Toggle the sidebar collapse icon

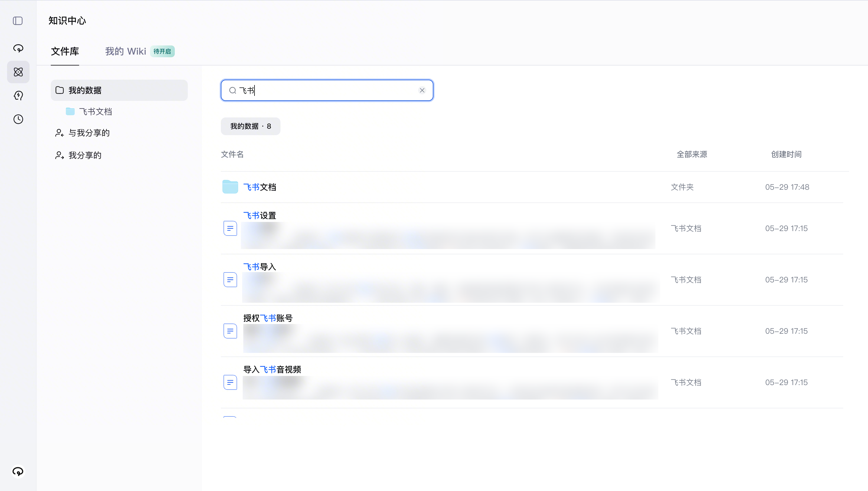18,21
